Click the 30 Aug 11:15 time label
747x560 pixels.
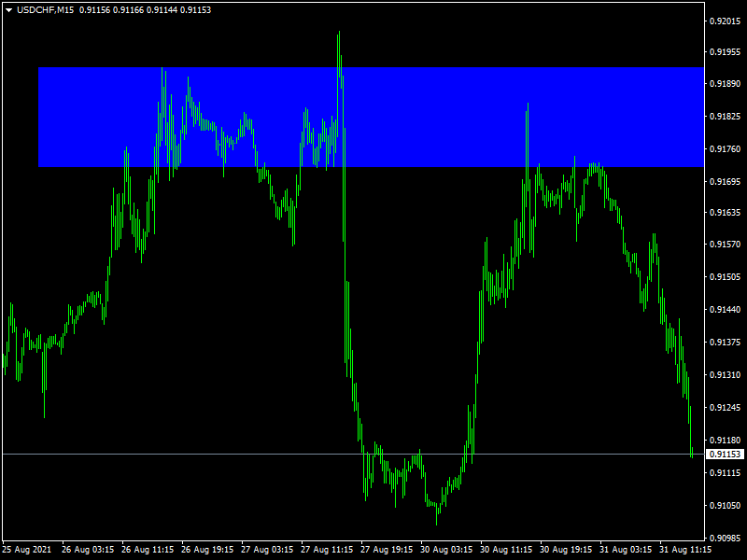point(506,550)
